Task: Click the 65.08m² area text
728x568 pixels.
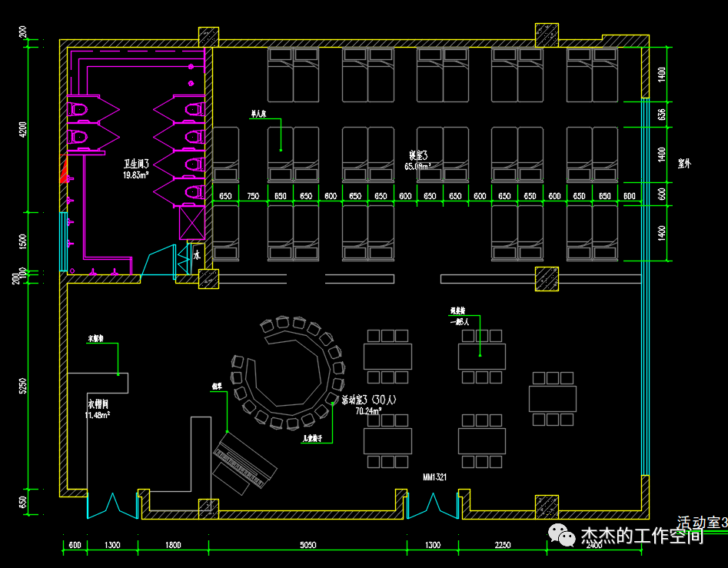Action: click(417, 166)
